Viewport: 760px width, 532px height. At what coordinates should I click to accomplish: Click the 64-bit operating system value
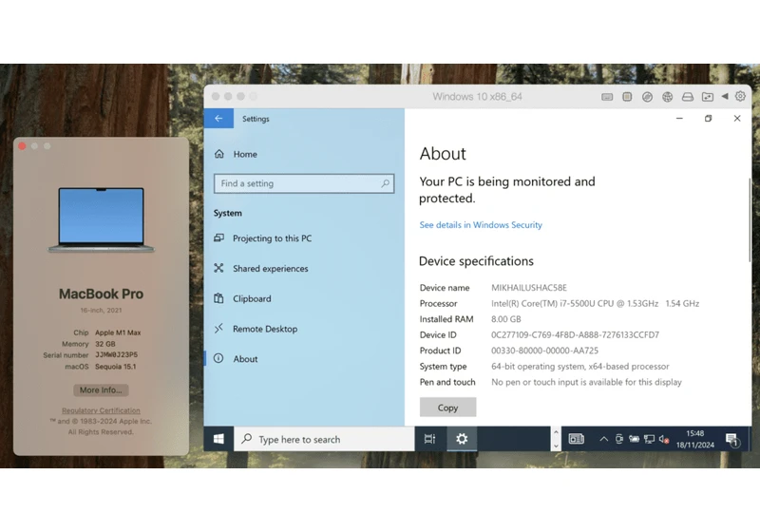click(x=580, y=367)
